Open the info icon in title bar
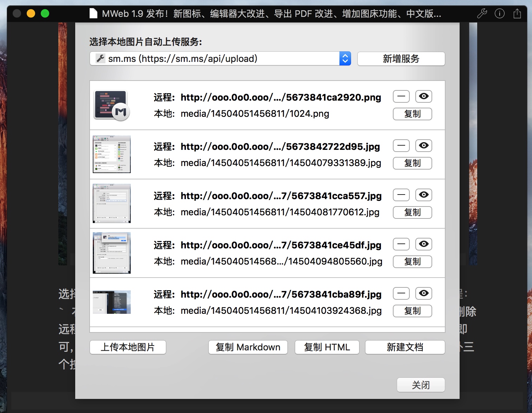This screenshot has width=532, height=413. (x=499, y=14)
